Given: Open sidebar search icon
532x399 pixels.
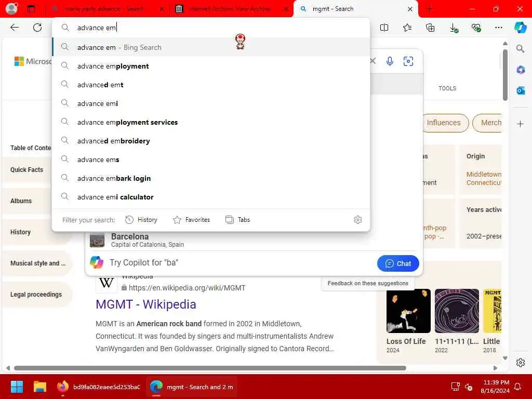Looking at the screenshot, I should click(x=520, y=49).
